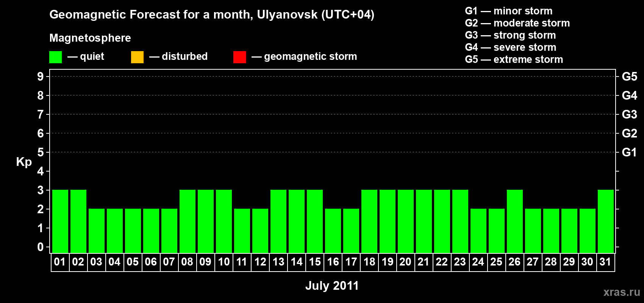
Task: Click the Kp axis label
Action: click(x=24, y=162)
